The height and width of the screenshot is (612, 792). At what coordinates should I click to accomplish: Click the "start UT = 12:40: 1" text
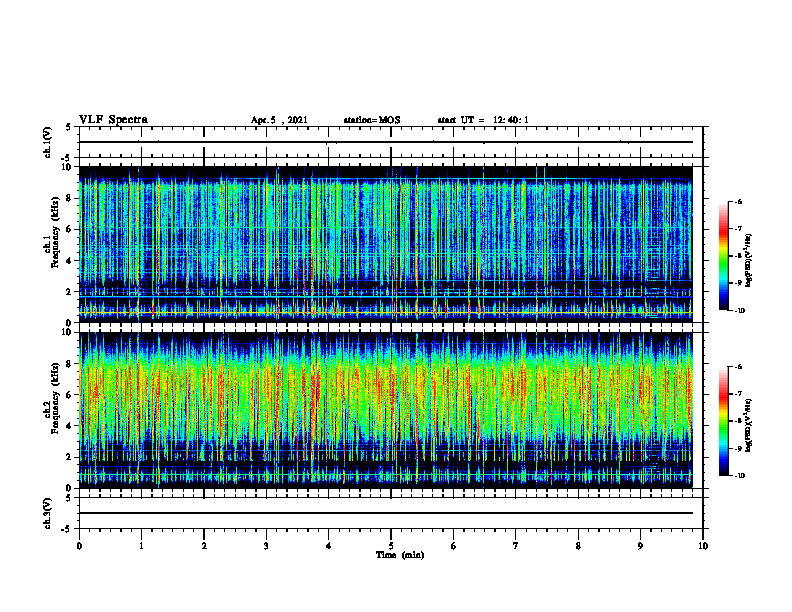click(x=483, y=120)
